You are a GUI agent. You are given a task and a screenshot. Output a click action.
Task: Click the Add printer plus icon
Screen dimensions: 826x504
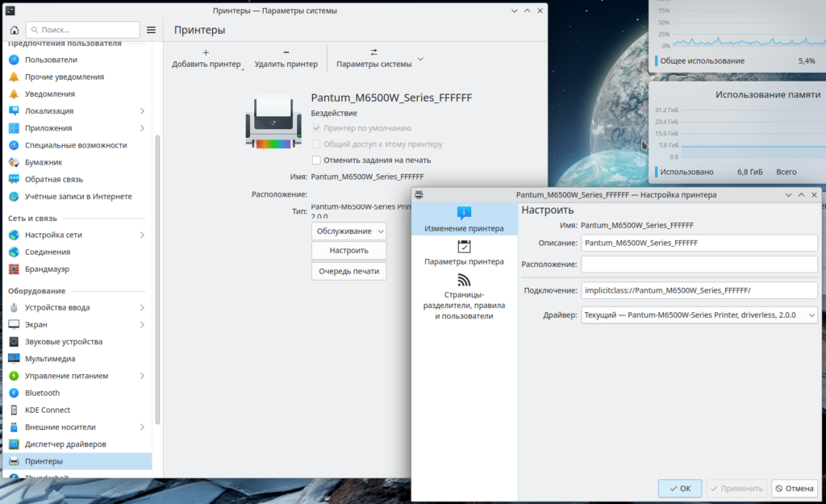coord(206,52)
